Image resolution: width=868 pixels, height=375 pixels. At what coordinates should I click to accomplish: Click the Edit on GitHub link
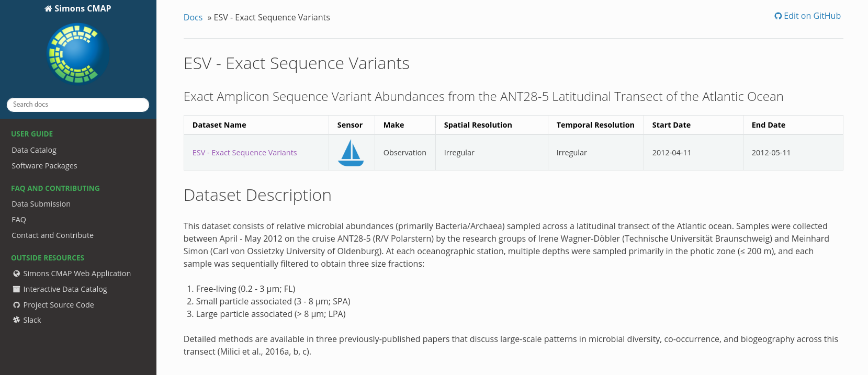[812, 16]
